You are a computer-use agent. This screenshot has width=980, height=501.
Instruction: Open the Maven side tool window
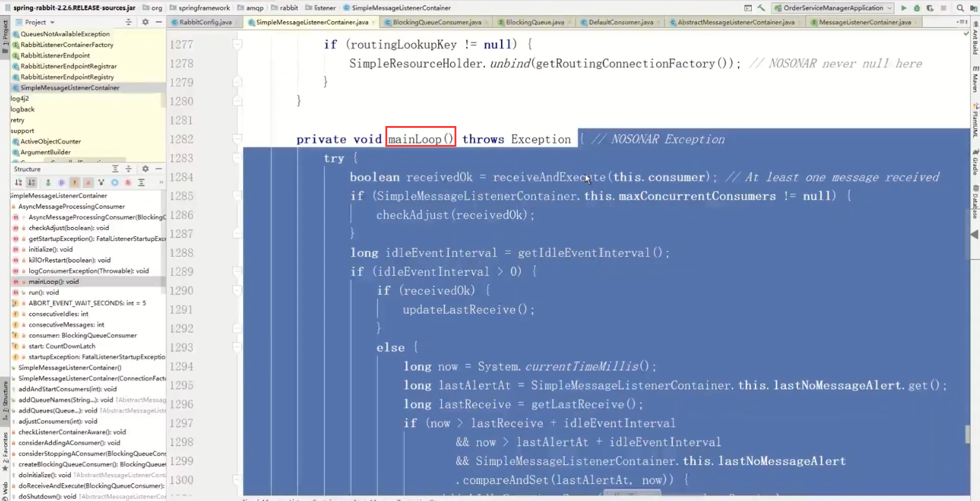coord(975,80)
